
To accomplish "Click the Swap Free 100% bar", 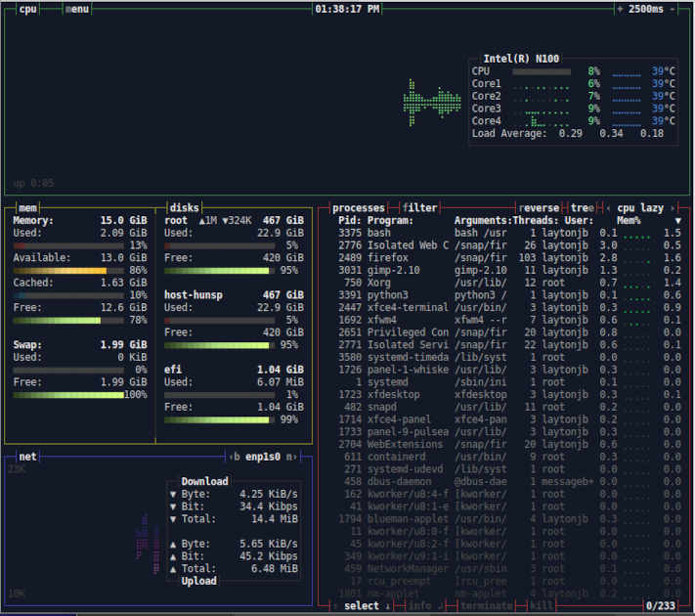I will click(x=68, y=395).
